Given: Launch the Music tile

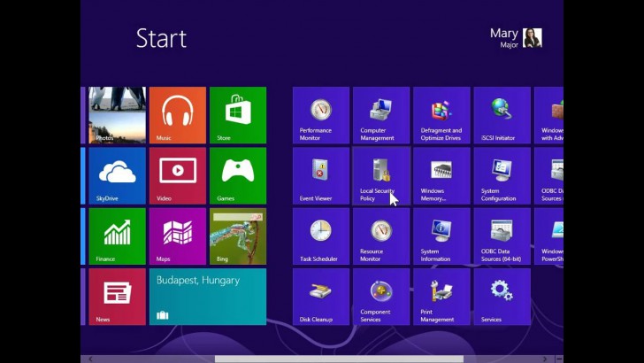Looking at the screenshot, I should 178,115.
